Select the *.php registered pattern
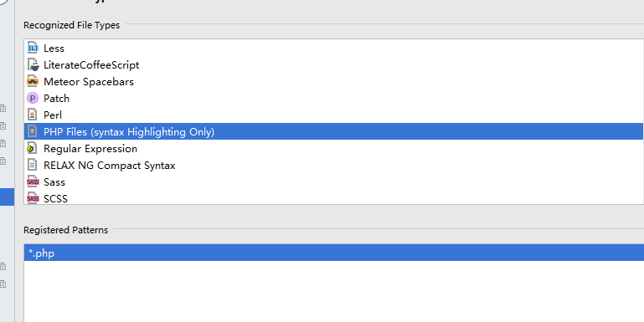Viewport: 644px width, 322px height. [x=334, y=253]
